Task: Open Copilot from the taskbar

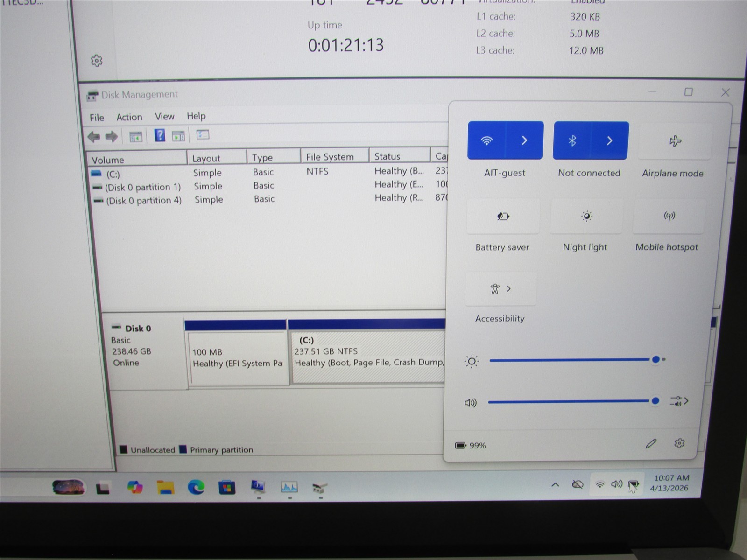Action: pos(135,488)
